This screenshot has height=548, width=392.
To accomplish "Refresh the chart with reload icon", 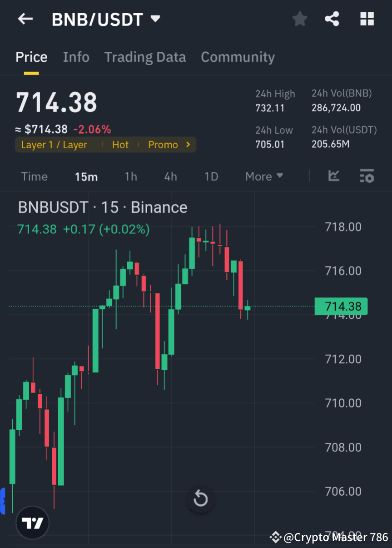I will pyautogui.click(x=200, y=498).
